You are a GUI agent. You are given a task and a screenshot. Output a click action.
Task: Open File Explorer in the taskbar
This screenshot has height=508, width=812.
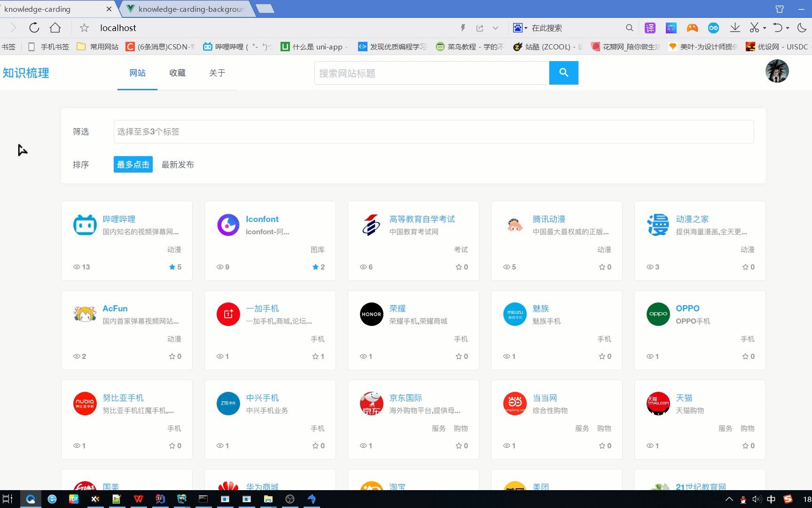pyautogui.click(x=268, y=499)
